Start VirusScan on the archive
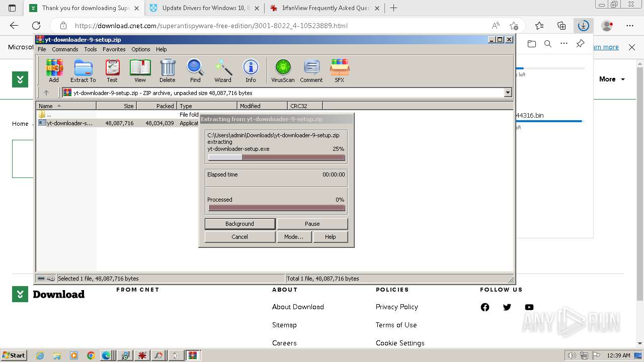 pyautogui.click(x=283, y=71)
